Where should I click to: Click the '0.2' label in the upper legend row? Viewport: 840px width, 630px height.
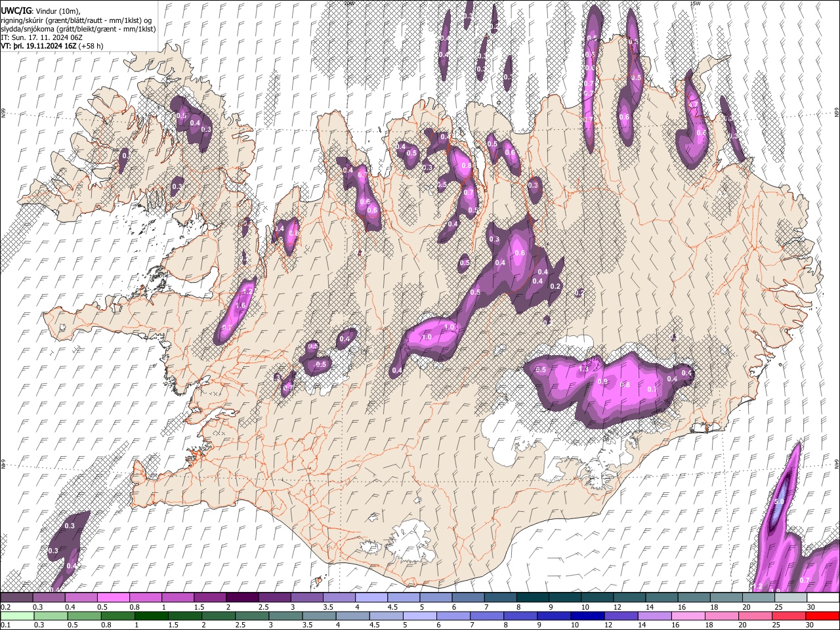click(5, 607)
